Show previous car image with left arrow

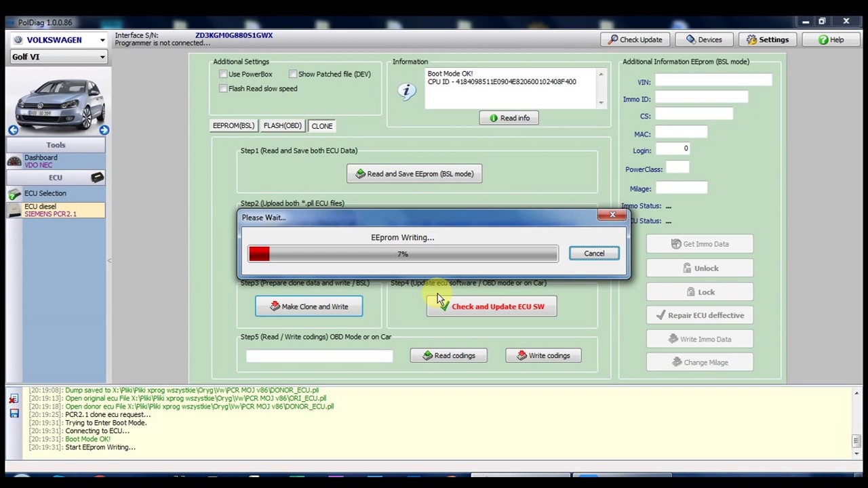pyautogui.click(x=14, y=130)
